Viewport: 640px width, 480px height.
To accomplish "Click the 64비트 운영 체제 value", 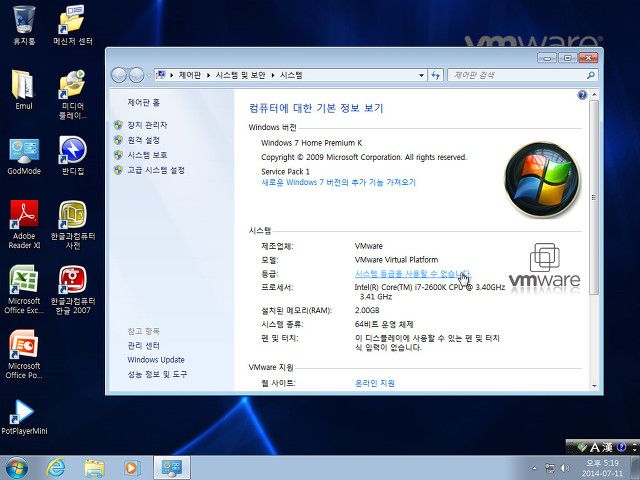I will pyautogui.click(x=384, y=324).
